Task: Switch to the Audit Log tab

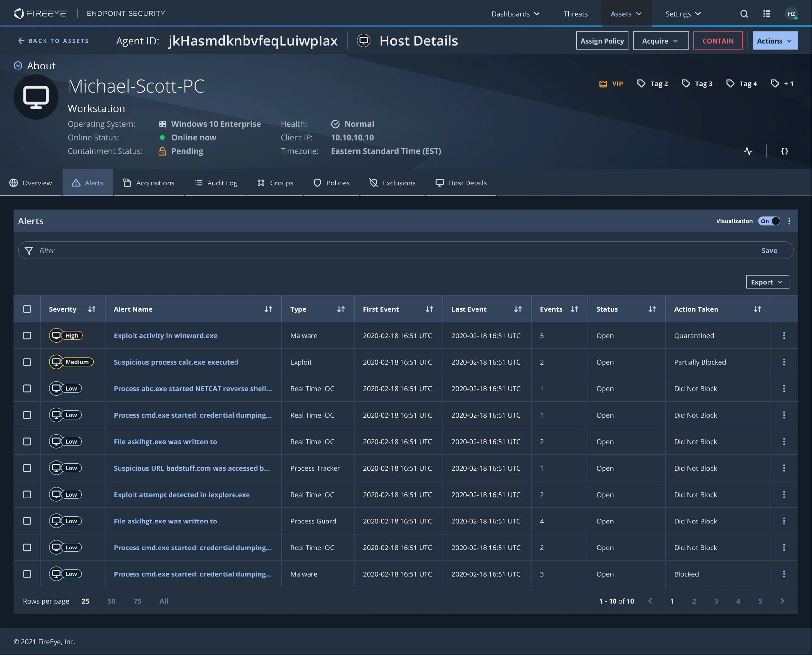Action: tap(216, 183)
